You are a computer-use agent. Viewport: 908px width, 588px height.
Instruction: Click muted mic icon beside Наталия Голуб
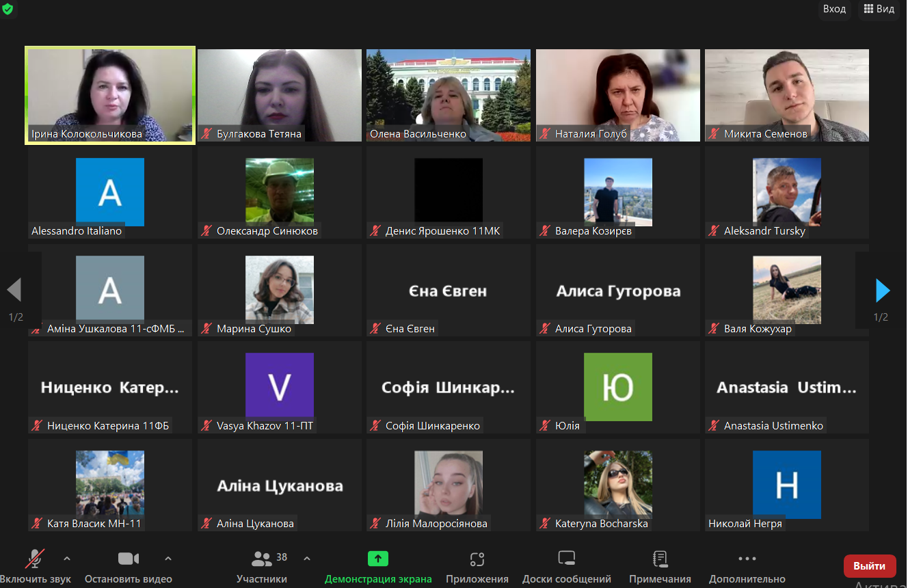545,134
